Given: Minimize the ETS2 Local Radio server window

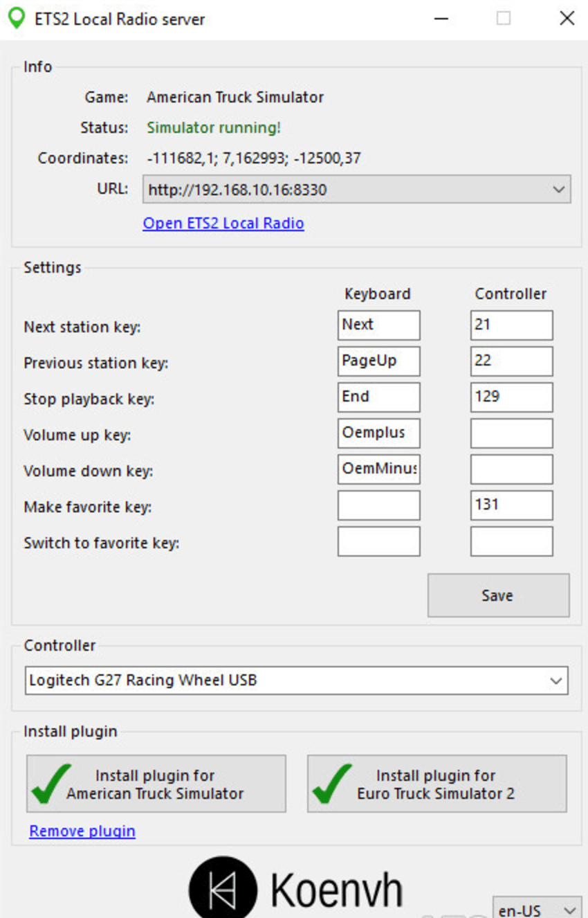Looking at the screenshot, I should [441, 19].
